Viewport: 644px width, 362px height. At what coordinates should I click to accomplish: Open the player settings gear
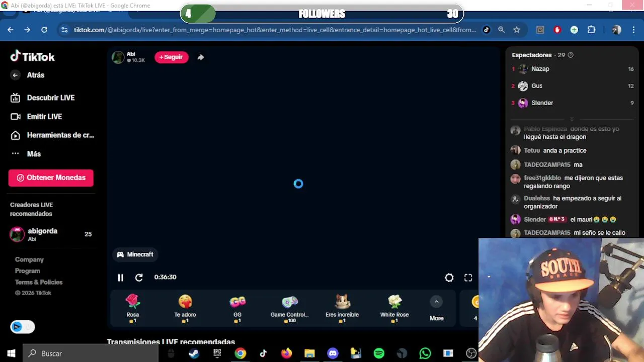(449, 278)
